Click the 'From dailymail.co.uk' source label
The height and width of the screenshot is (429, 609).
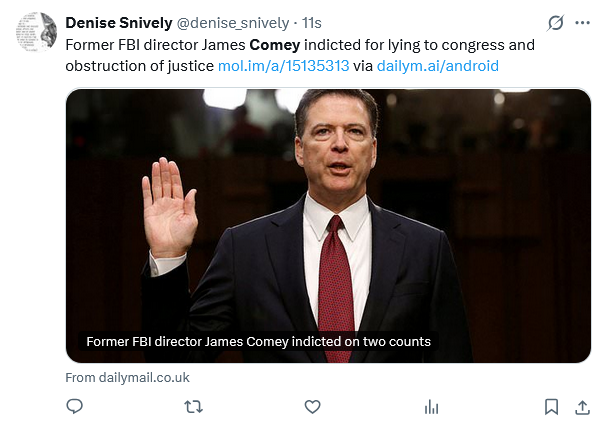pyautogui.click(x=127, y=377)
